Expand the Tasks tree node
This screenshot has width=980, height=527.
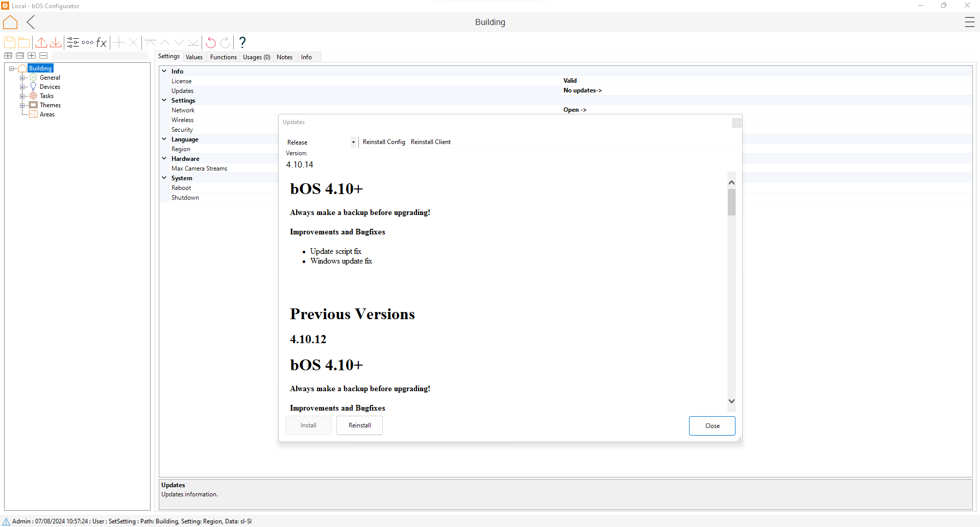(x=22, y=96)
